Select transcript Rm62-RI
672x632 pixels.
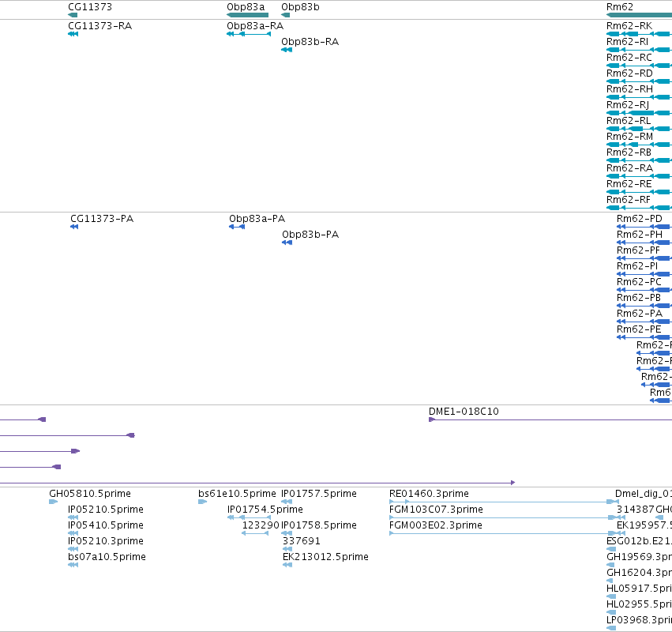tap(628, 42)
